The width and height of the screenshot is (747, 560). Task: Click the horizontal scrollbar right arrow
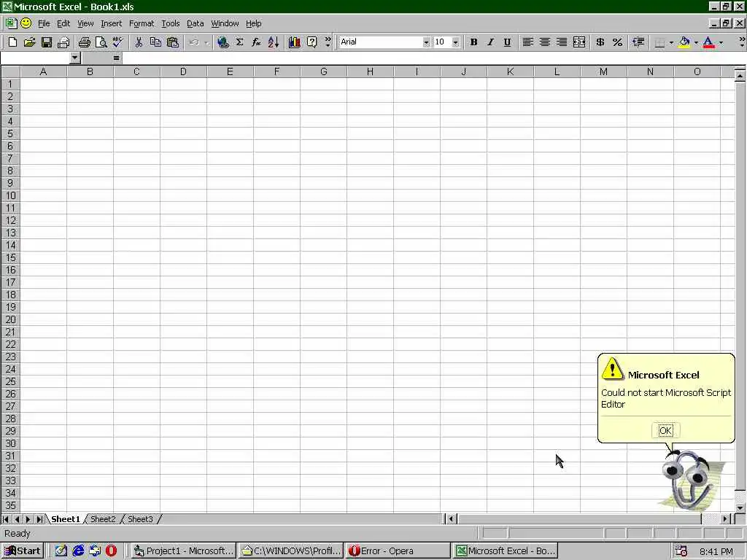[x=725, y=519]
